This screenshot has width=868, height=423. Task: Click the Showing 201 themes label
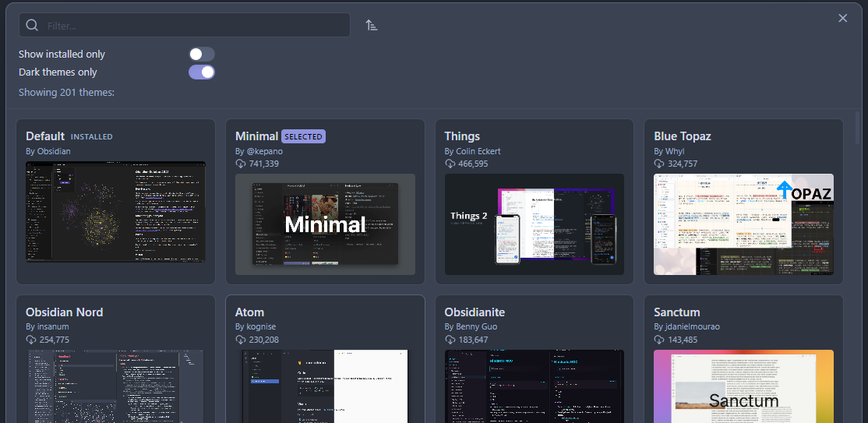click(x=66, y=92)
